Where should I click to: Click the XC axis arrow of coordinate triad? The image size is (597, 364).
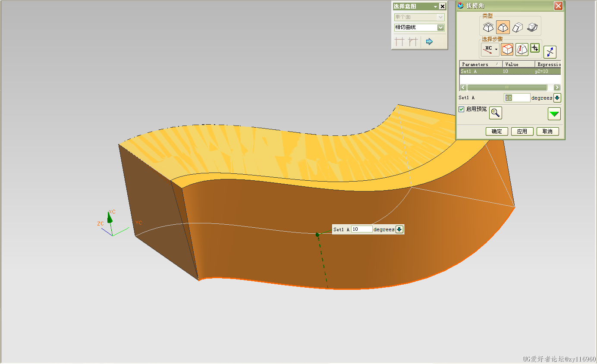tap(110, 217)
